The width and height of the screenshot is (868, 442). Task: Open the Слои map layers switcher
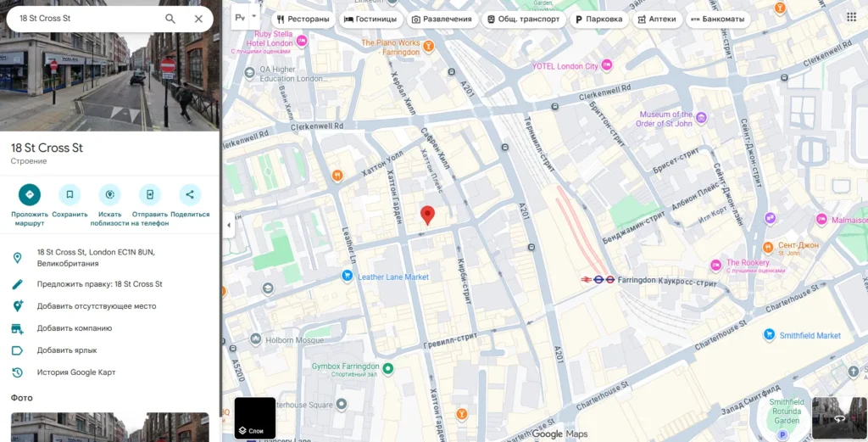(x=255, y=418)
